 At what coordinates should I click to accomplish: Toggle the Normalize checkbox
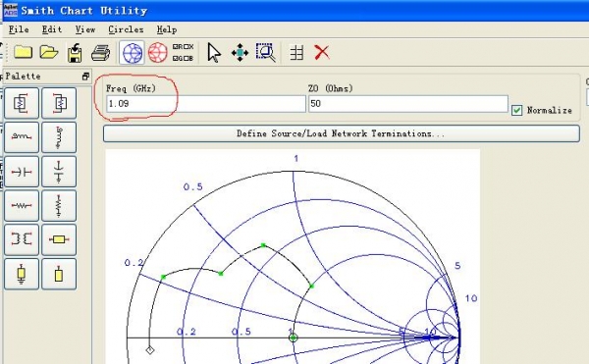pyautogui.click(x=517, y=110)
